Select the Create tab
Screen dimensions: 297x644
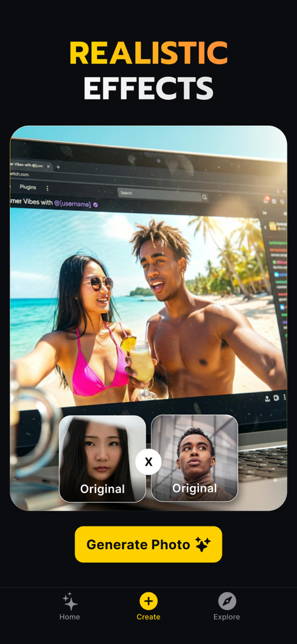(148, 607)
